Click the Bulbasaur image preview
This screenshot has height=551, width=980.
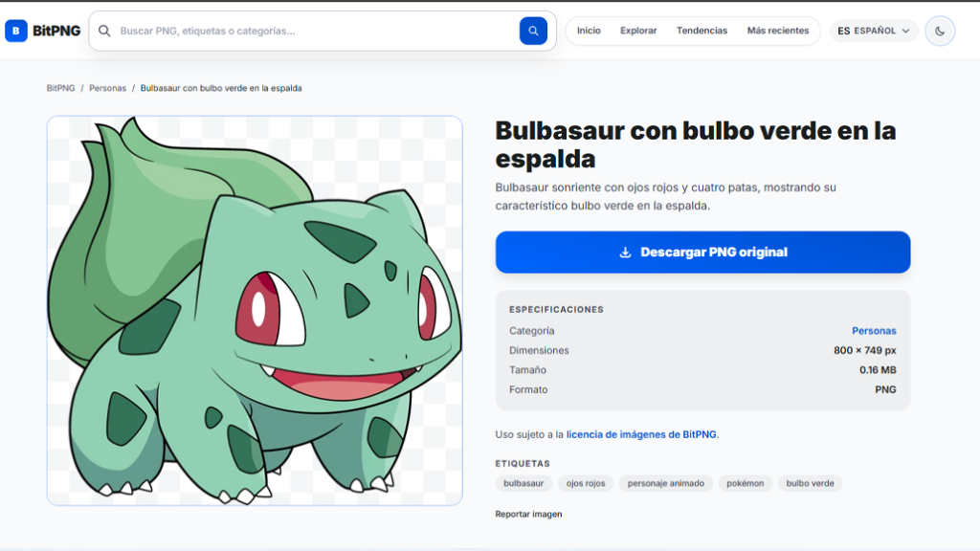tap(255, 311)
